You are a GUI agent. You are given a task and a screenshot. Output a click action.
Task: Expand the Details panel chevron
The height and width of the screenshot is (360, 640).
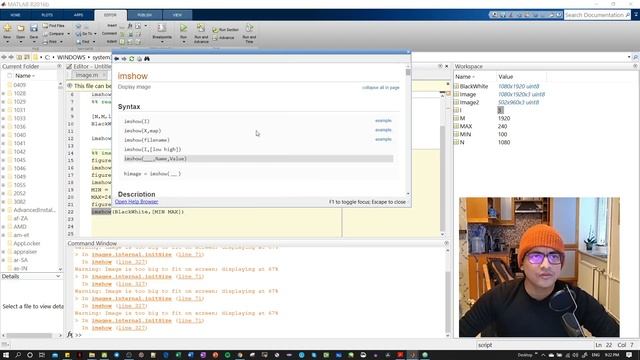coord(58,276)
